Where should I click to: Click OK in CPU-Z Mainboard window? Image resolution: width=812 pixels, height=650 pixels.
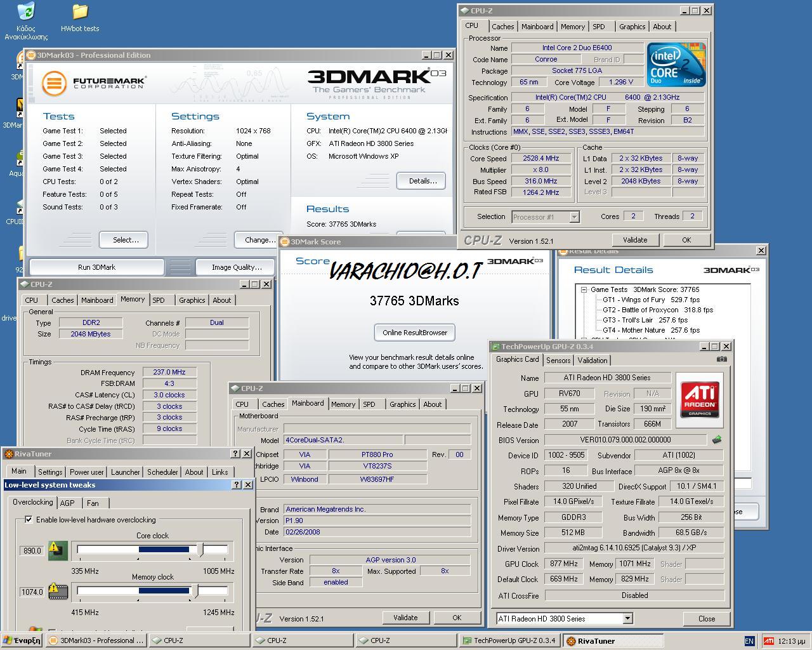pyautogui.click(x=457, y=618)
